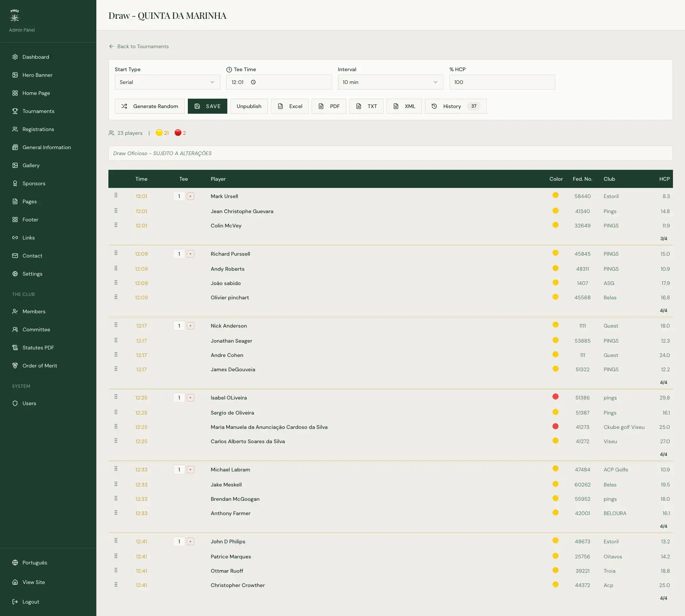Open Sponsors section
Viewport: 685px width, 616px height.
[48, 183]
